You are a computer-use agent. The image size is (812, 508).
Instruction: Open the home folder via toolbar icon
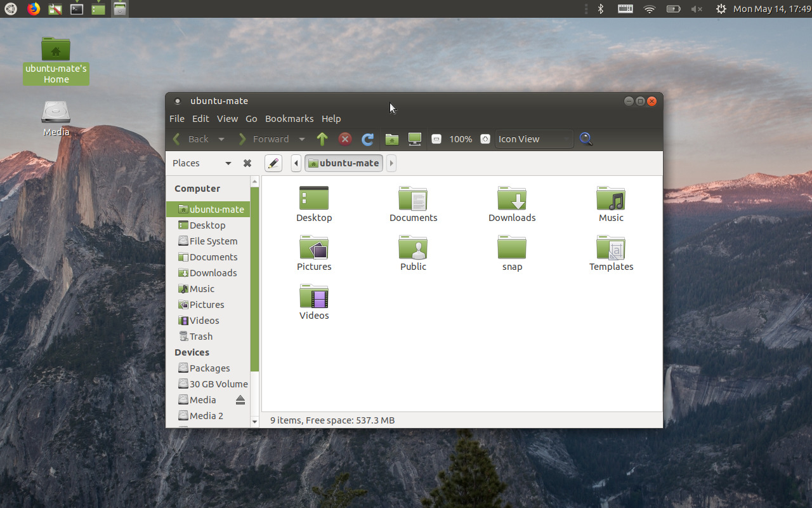tap(391, 139)
